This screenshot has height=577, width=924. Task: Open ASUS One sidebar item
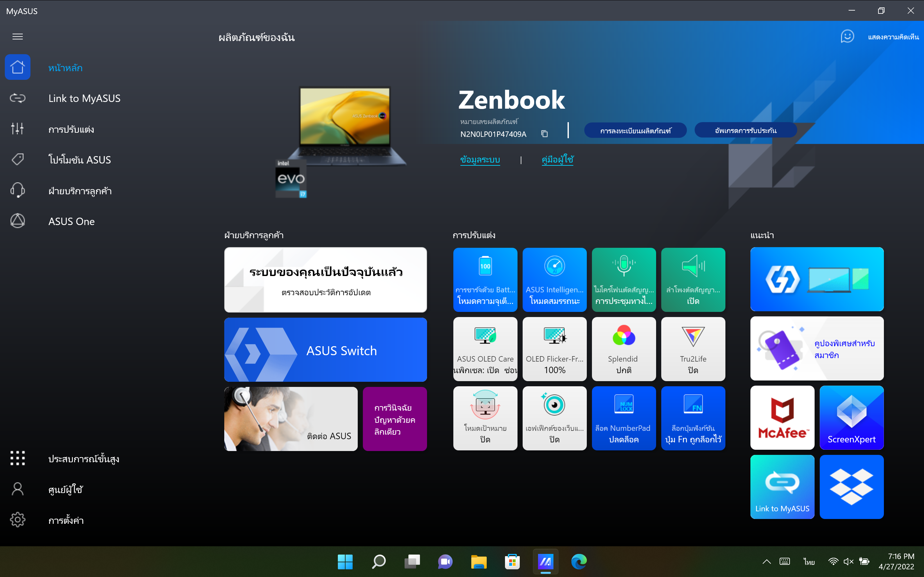point(72,221)
